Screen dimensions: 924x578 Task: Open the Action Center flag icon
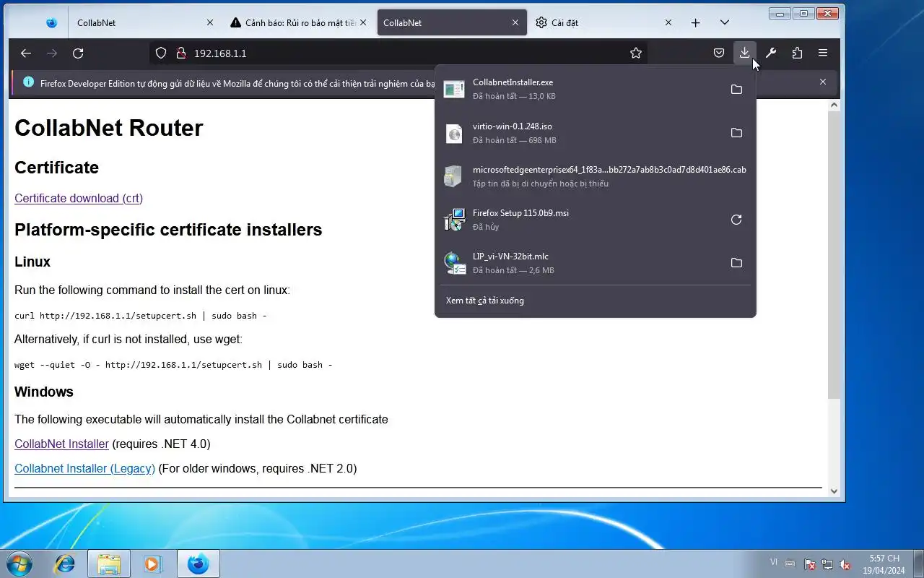click(809, 564)
